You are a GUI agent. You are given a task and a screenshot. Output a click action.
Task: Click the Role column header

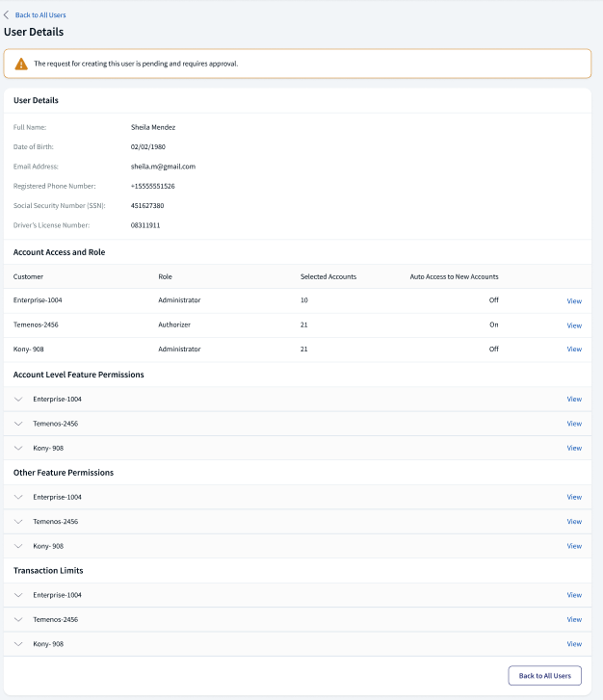165,276
